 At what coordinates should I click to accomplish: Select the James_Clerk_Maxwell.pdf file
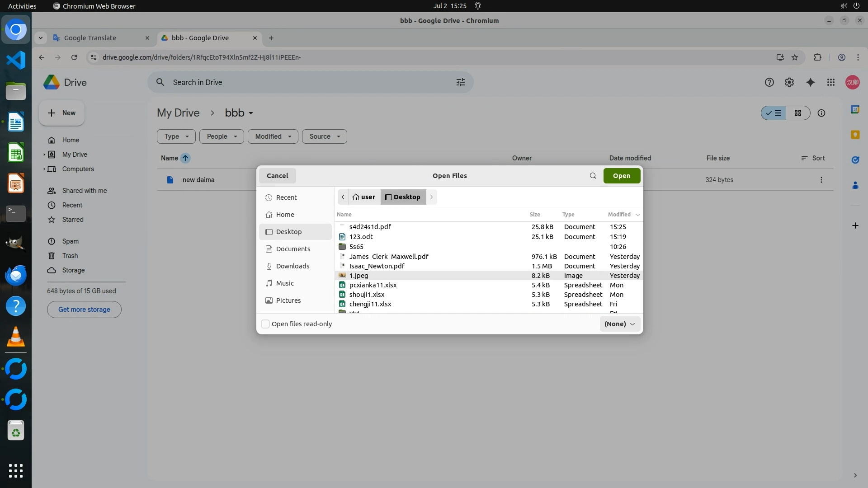(389, 257)
